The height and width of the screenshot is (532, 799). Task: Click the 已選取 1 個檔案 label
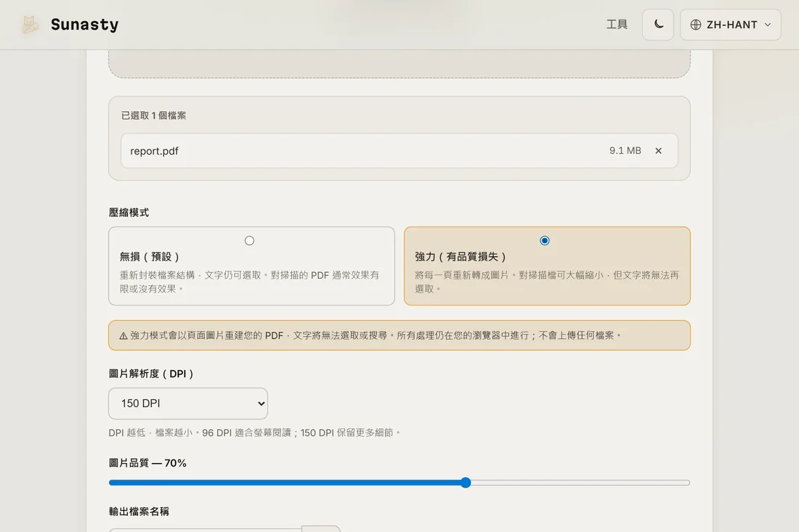coord(153,115)
